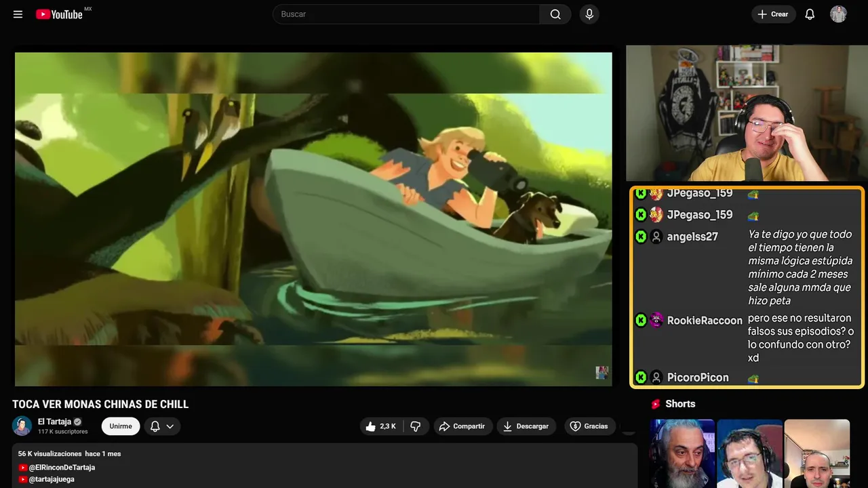Open the hamburger guide menu
Screen dimensions: 868x488
point(18,14)
